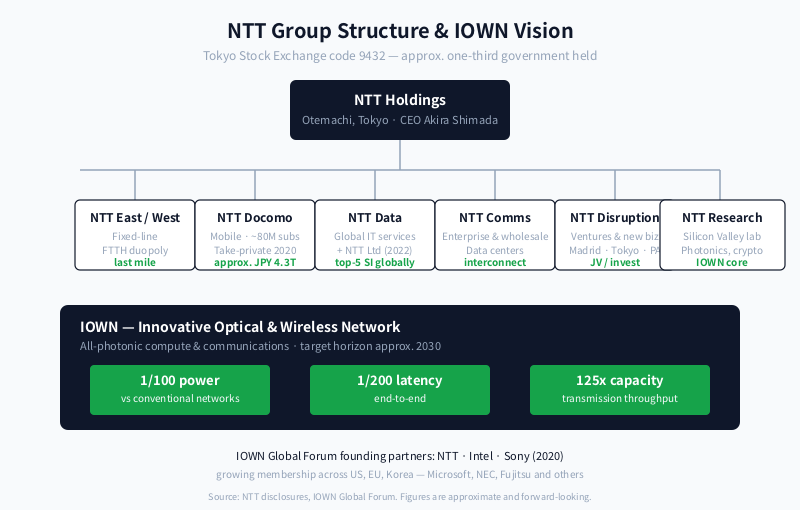Select the subtitle 'Tokyo Stock Exchange code 9432'
The width and height of the screenshot is (800, 510).
(294, 56)
